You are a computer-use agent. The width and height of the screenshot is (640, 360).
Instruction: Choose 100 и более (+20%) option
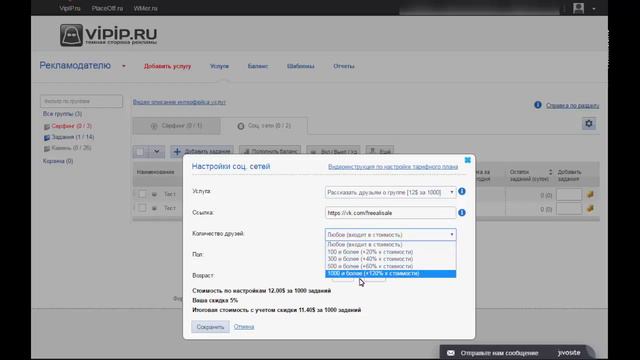pyautogui.click(x=391, y=252)
